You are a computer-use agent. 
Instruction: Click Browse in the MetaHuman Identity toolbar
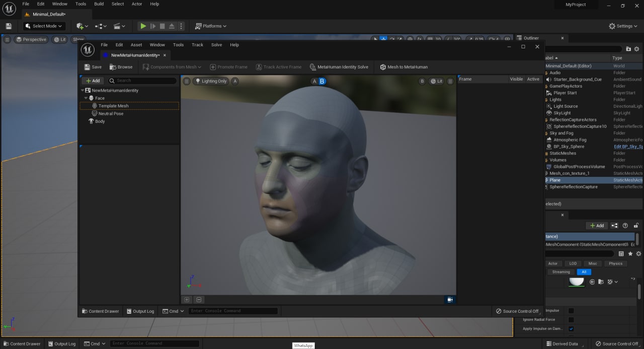point(121,67)
